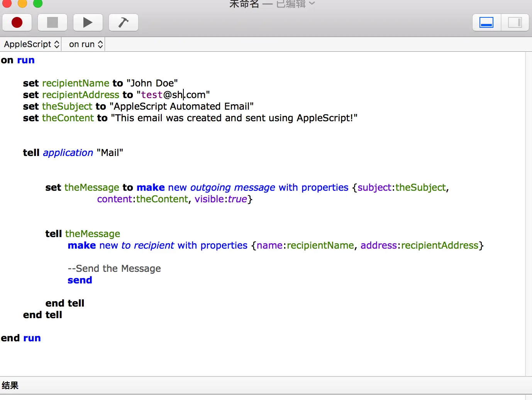The image size is (532, 400).
Task: Open the 'on run' handler dropdown
Action: (x=86, y=44)
